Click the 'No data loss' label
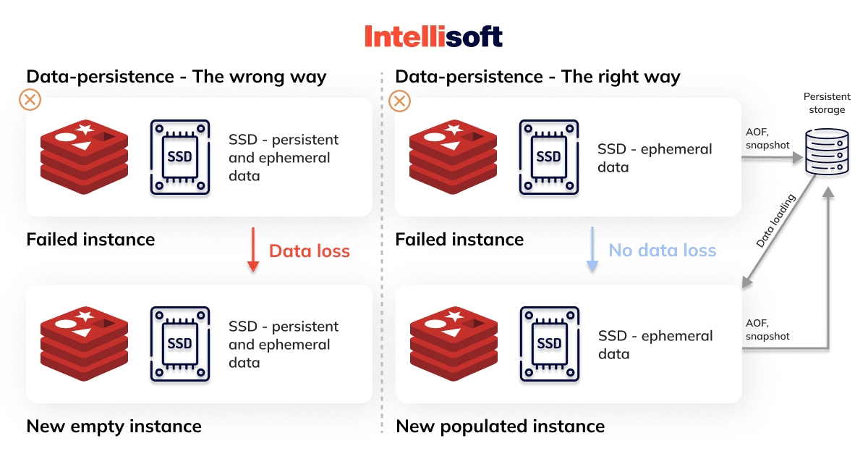 pos(662,251)
